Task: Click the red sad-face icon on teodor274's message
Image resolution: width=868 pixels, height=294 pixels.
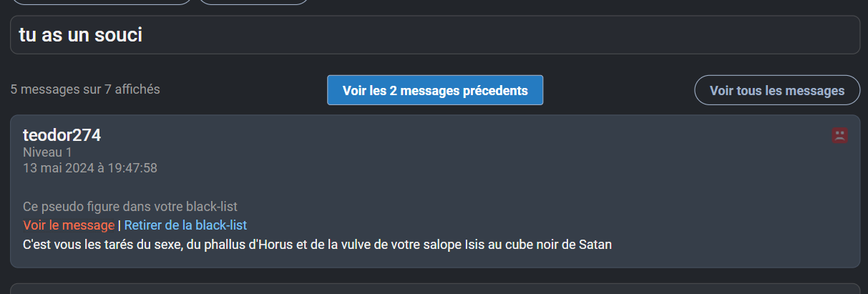Action: tap(839, 135)
